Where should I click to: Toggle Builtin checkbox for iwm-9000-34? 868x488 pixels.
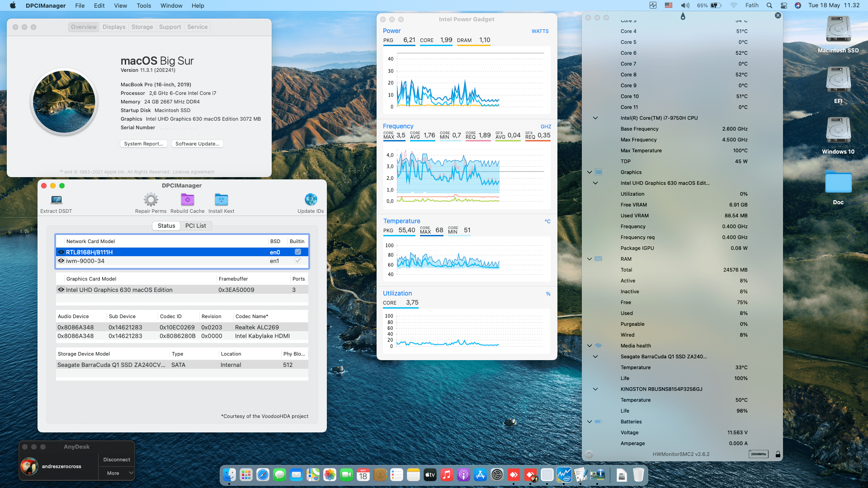pyautogui.click(x=297, y=261)
